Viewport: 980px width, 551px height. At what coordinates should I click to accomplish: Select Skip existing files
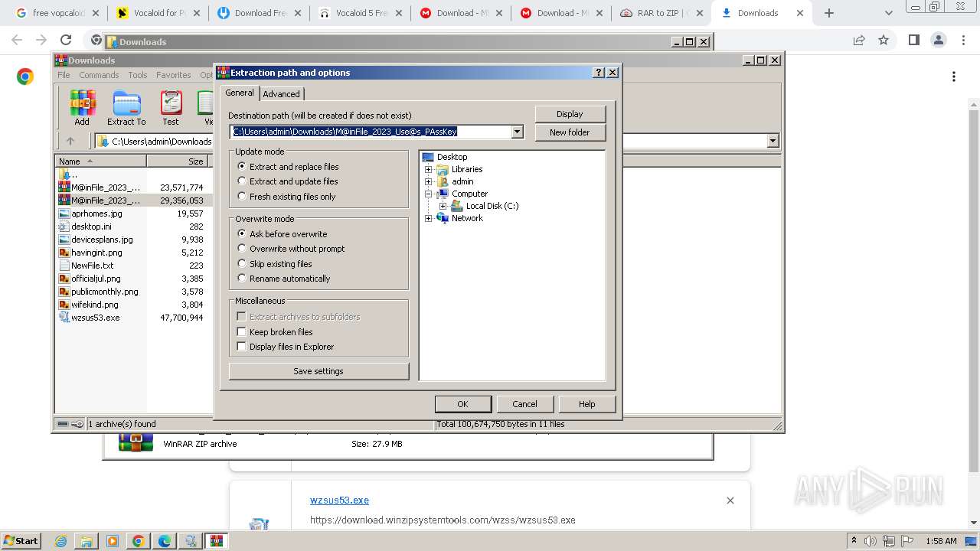pos(242,264)
